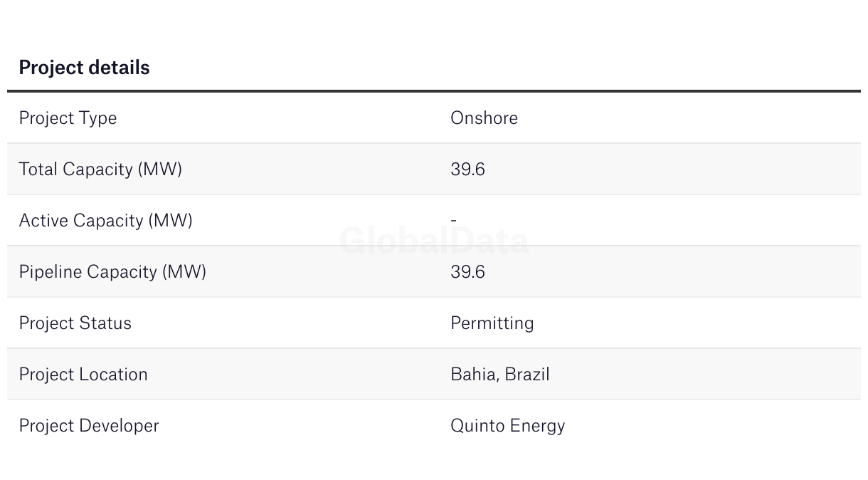Select the Project Type label
868x480 pixels.
click(x=68, y=118)
